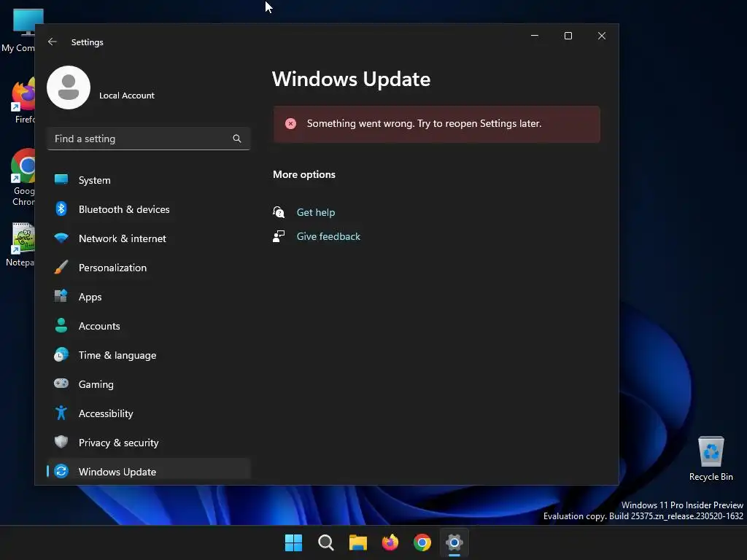Click the search magnifier in Find a setting
747x560 pixels.
237,139
